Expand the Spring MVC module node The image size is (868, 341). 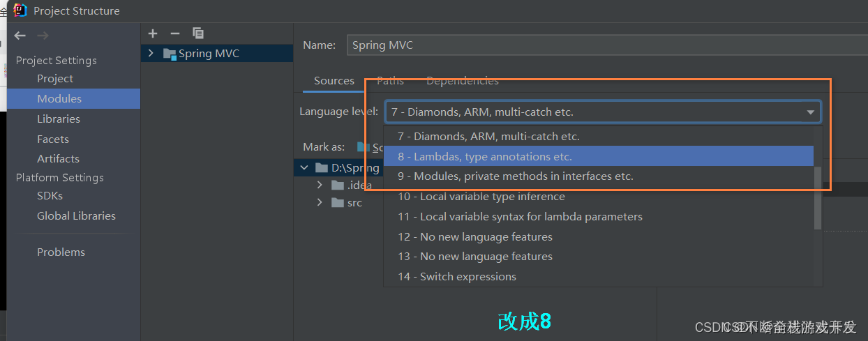click(x=151, y=54)
